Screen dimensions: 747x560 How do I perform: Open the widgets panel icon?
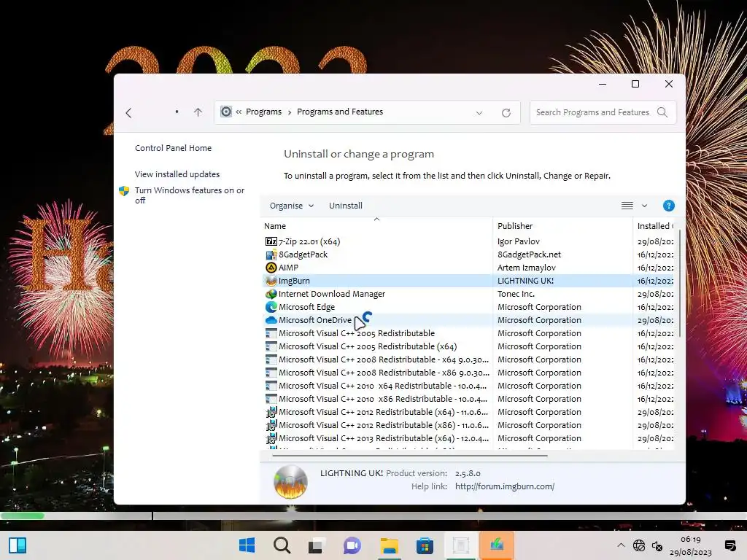click(18, 545)
